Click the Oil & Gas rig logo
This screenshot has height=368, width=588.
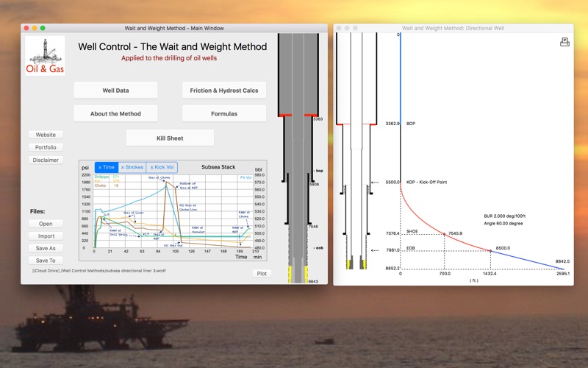[x=45, y=56]
